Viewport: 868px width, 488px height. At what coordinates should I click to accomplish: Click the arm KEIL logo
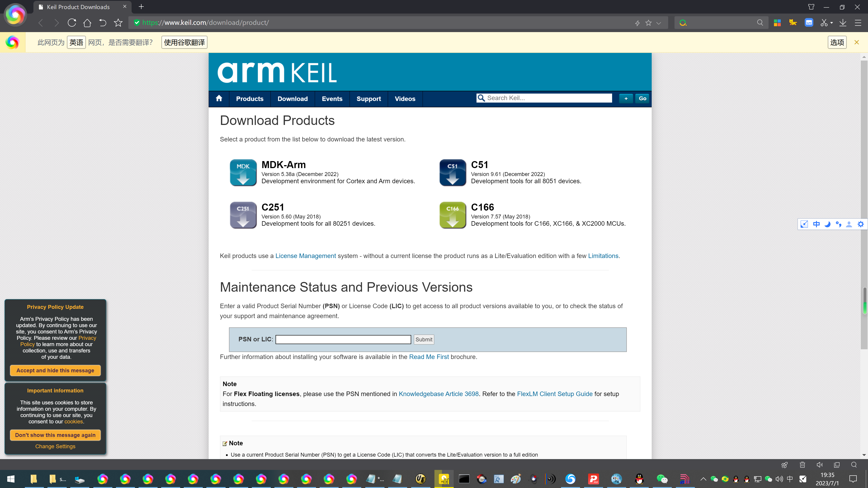[277, 72]
